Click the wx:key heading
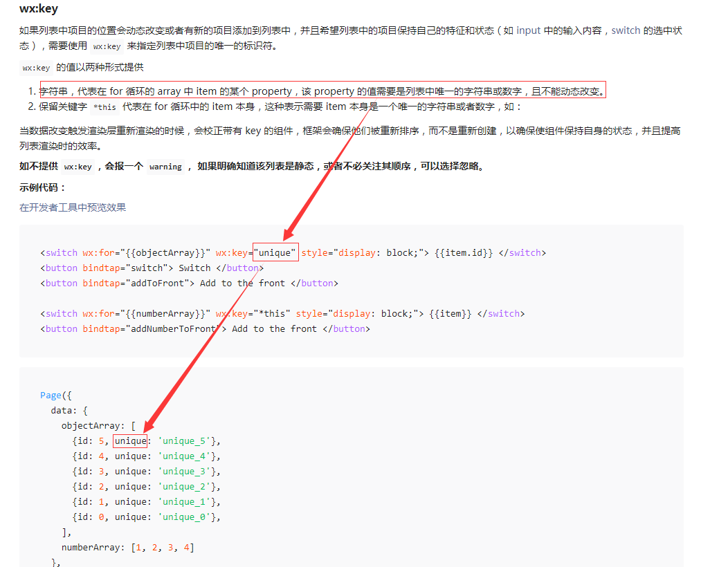Image resolution: width=728 pixels, height=567 pixels. (39, 9)
